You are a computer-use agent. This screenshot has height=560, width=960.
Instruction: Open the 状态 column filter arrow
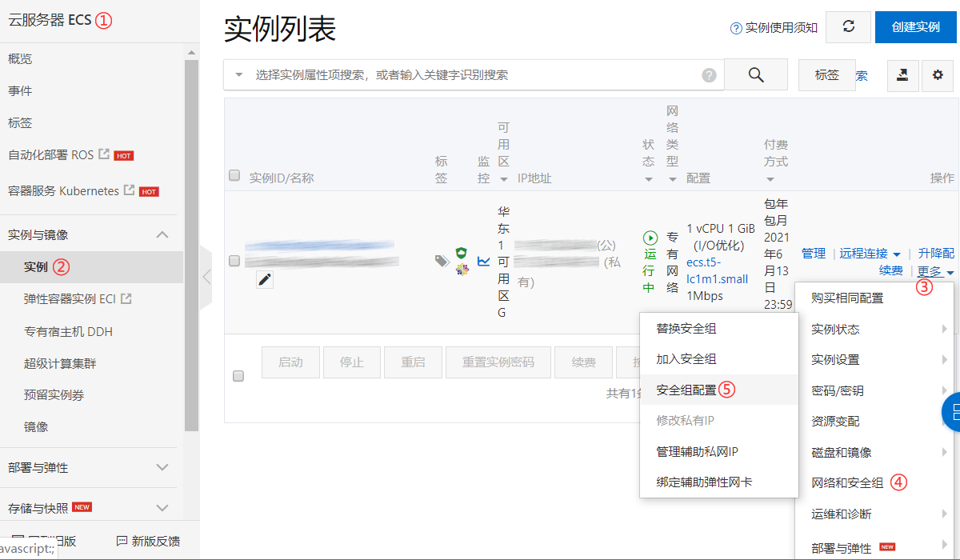point(648,179)
